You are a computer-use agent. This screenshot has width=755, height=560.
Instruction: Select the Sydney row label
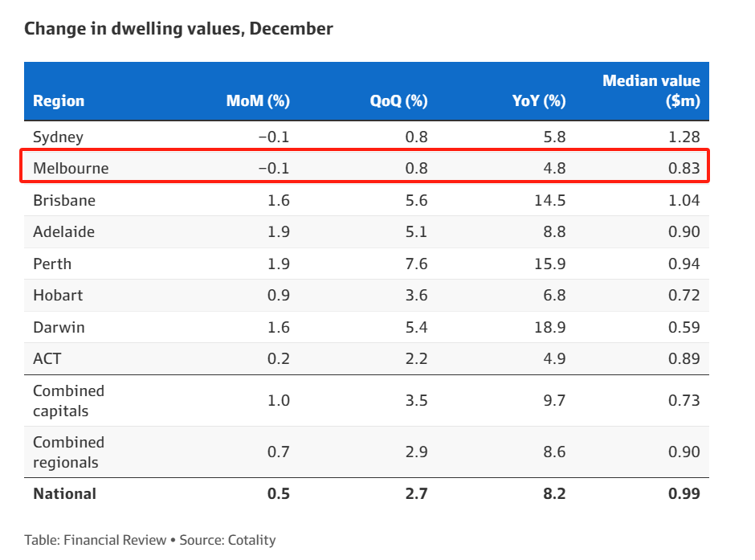pos(58,137)
